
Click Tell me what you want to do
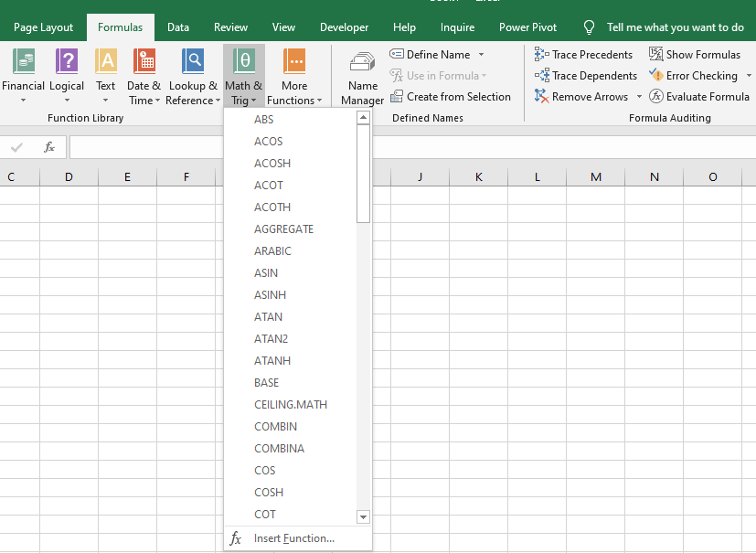pos(672,27)
